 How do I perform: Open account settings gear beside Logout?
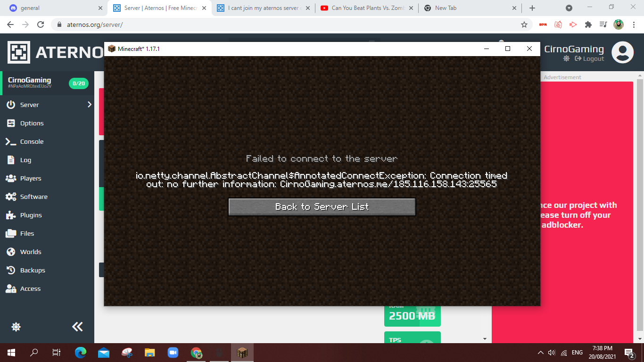coord(566,58)
